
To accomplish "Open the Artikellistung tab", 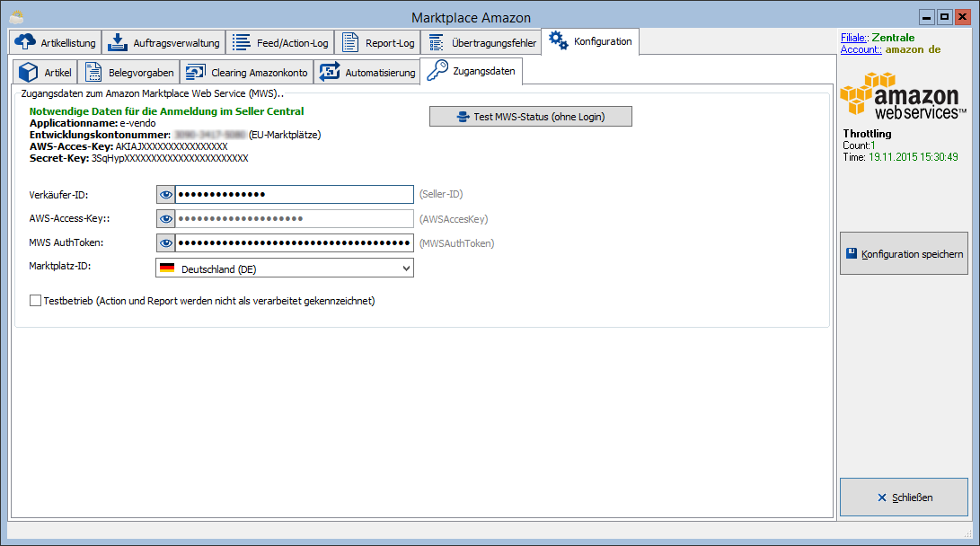I will pos(55,42).
